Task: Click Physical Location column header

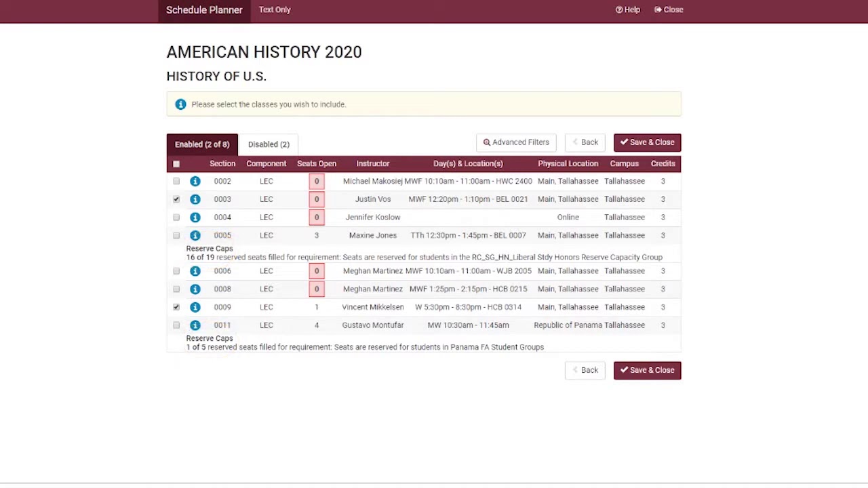Action: [568, 163]
